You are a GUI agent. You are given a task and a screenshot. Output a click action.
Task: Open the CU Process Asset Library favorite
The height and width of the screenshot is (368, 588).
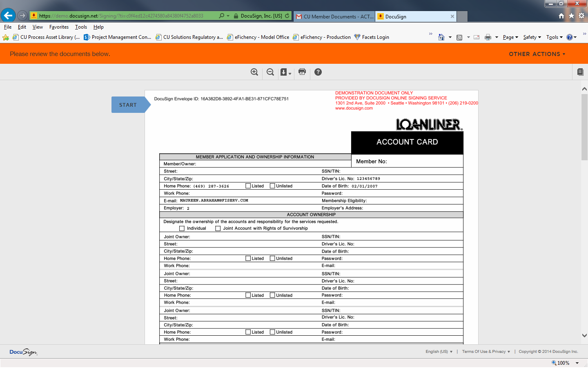(x=46, y=37)
